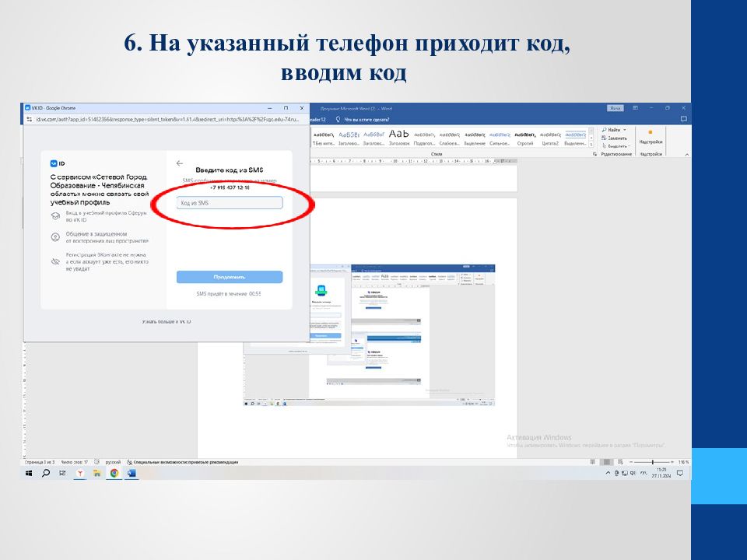Open File Explorer from the taskbar
Screen dimensions: 747x560
pyautogui.click(x=96, y=474)
